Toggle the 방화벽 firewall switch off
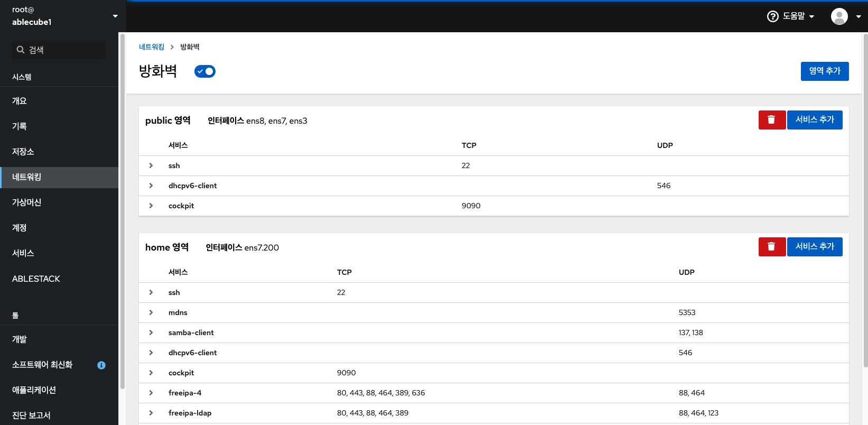This screenshot has height=425, width=868. pyautogui.click(x=205, y=71)
